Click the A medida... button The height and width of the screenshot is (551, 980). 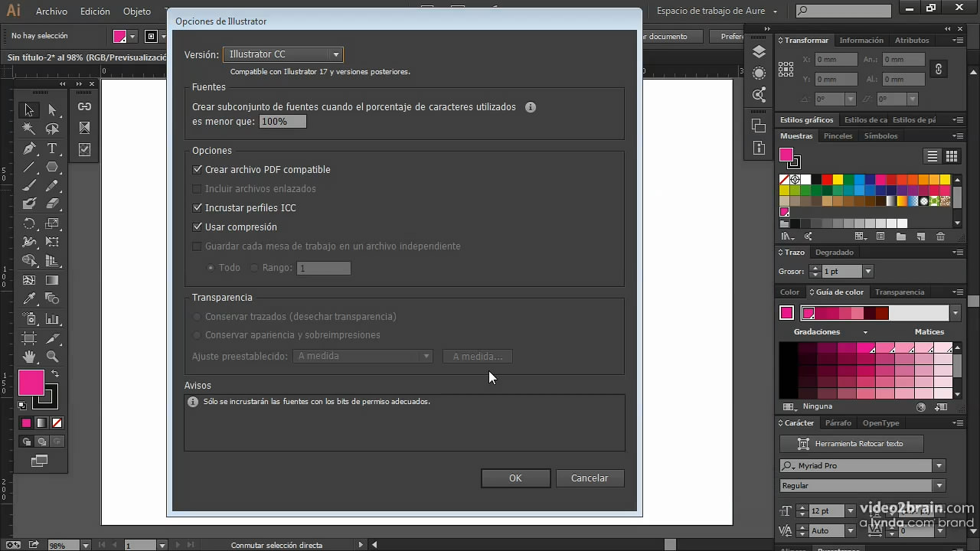tap(478, 356)
